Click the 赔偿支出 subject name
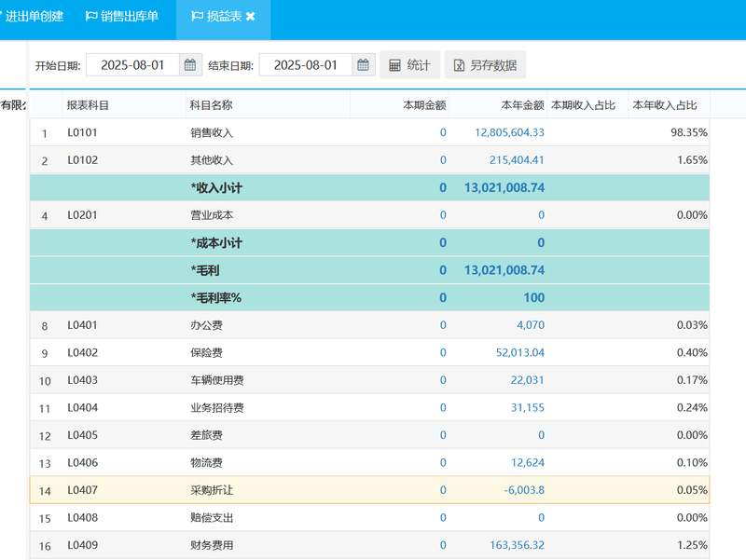The height and width of the screenshot is (560, 746). (x=212, y=518)
